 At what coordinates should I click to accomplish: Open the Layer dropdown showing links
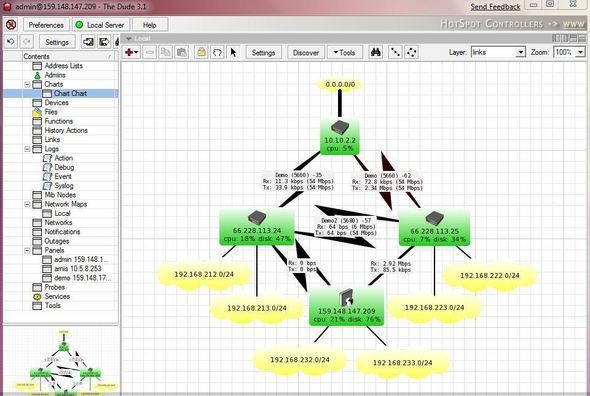(x=498, y=52)
